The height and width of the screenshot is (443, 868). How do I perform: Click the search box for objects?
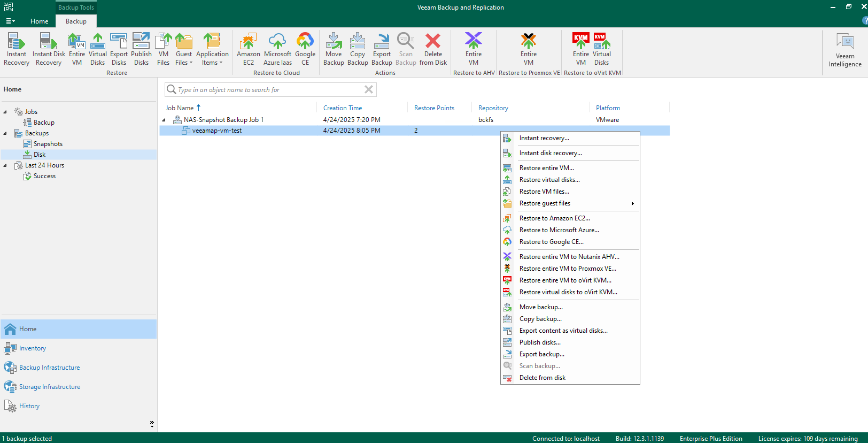270,90
